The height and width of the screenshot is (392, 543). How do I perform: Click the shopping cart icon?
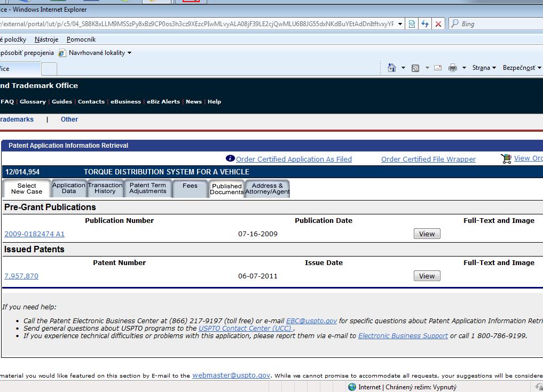point(506,158)
